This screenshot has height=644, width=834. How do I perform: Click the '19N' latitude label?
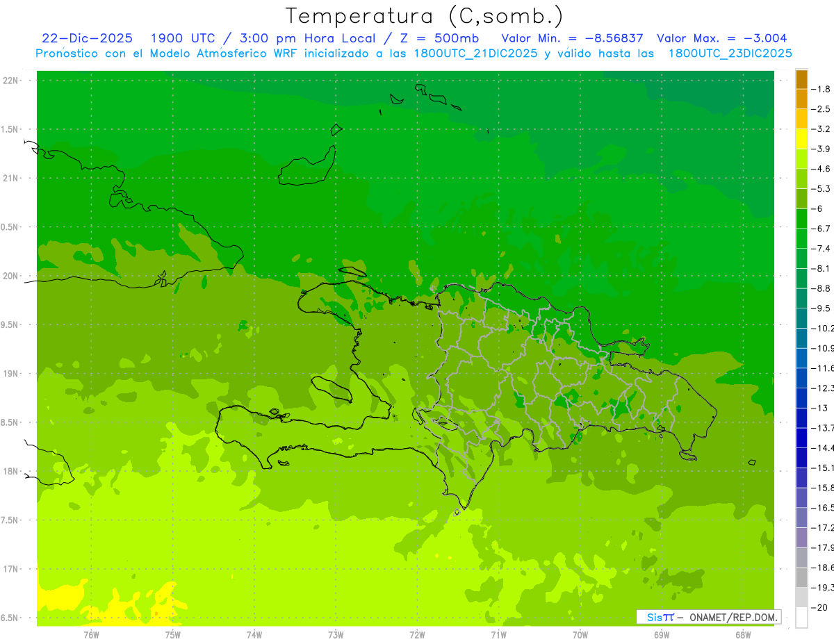tap(10, 374)
